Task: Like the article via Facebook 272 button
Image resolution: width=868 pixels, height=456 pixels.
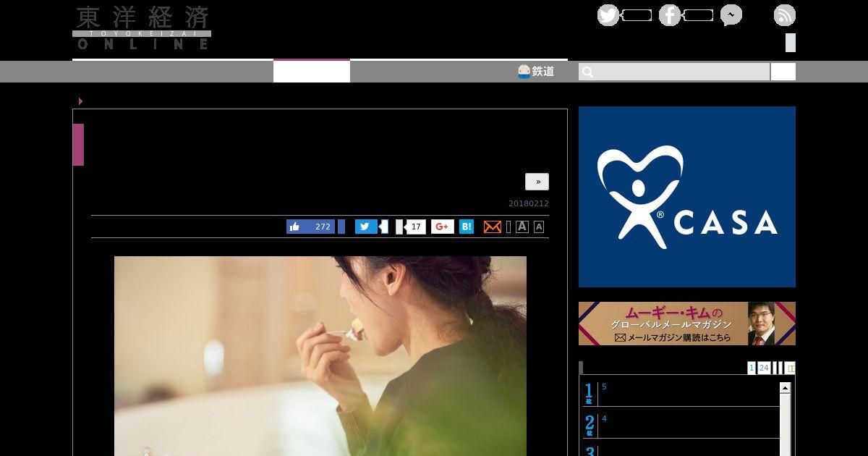Action: [x=310, y=227]
